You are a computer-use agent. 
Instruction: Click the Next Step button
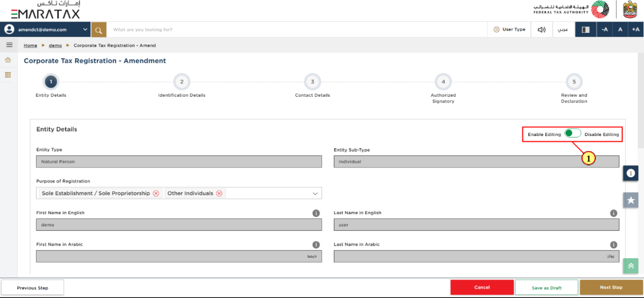click(x=611, y=287)
